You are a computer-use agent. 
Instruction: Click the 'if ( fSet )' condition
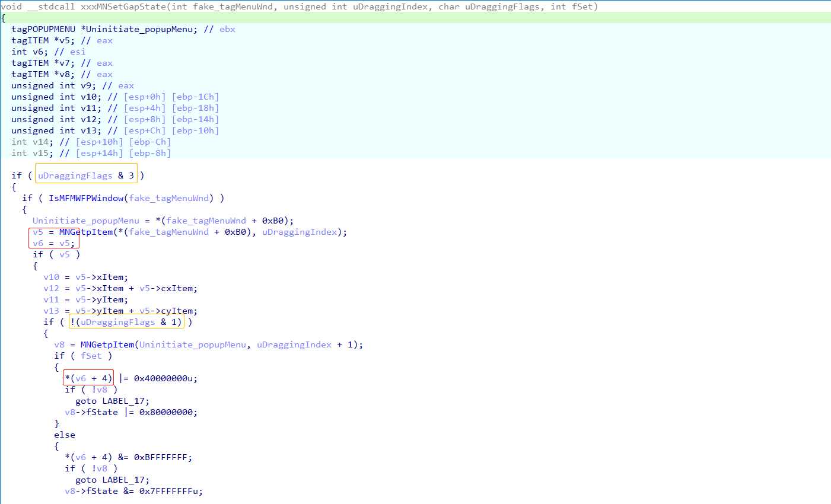[x=83, y=356]
